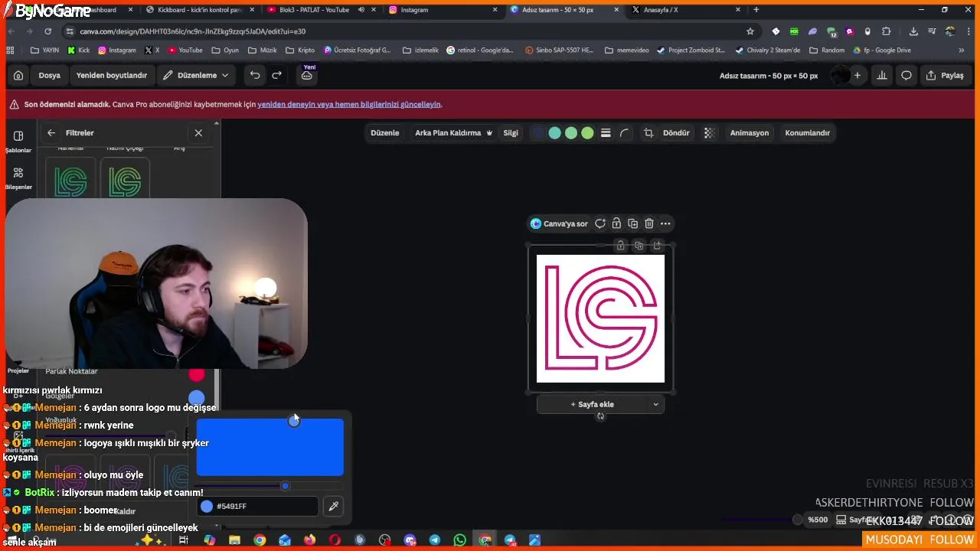Click the comment icon beside Canva'ya sor
The height and width of the screenshot is (551, 980).
pos(600,223)
